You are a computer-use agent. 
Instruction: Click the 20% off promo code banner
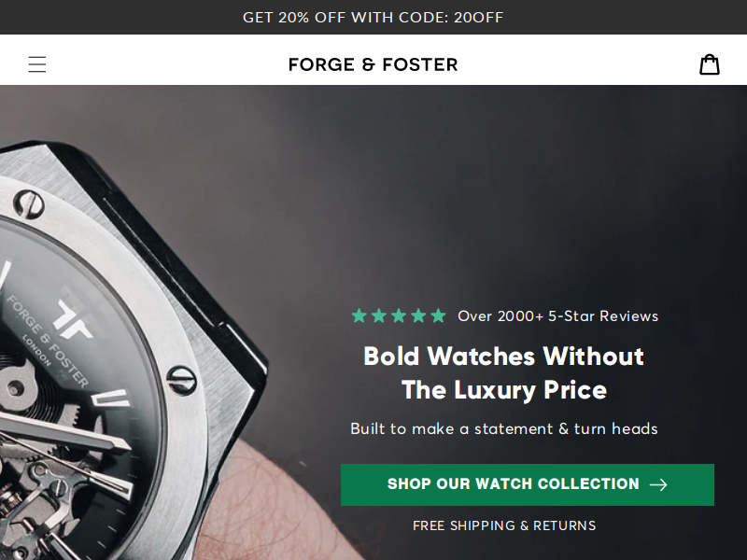[x=373, y=17]
